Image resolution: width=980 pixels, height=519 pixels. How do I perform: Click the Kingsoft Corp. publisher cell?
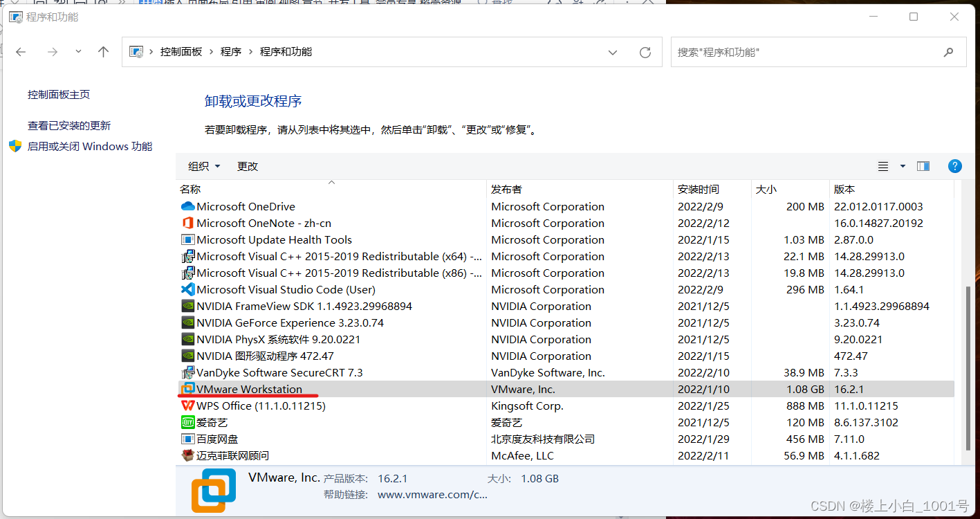pos(527,406)
